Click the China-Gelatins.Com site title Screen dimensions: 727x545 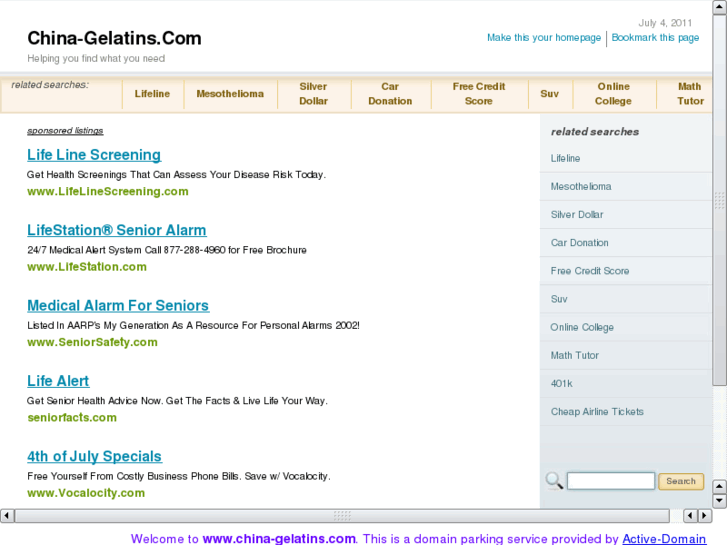(115, 38)
